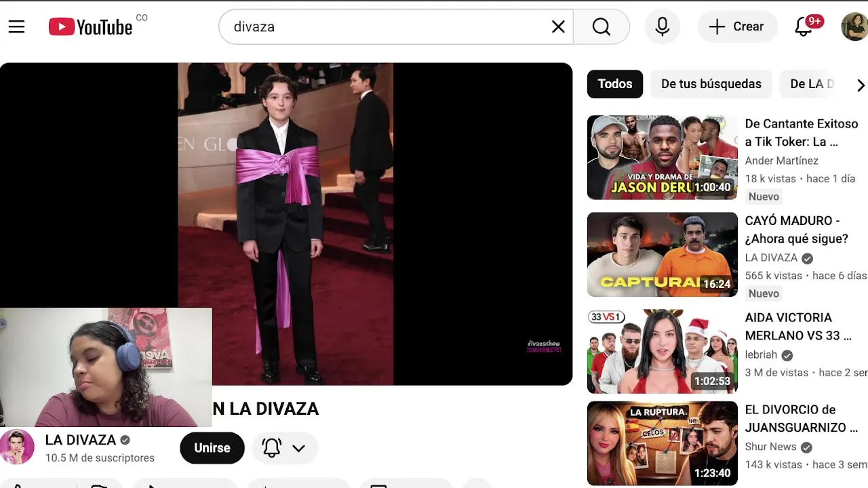Image resolution: width=868 pixels, height=488 pixels.
Task: Visit the Shur News channel
Action: click(770, 447)
